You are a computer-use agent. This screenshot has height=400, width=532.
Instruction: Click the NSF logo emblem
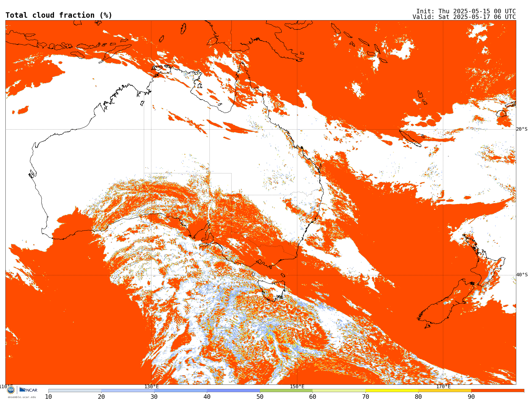coord(11,390)
